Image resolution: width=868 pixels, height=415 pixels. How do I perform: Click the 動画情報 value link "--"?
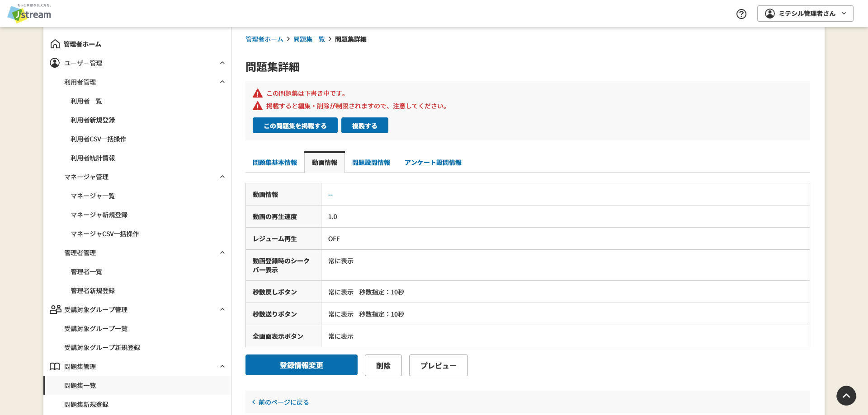[330, 195]
